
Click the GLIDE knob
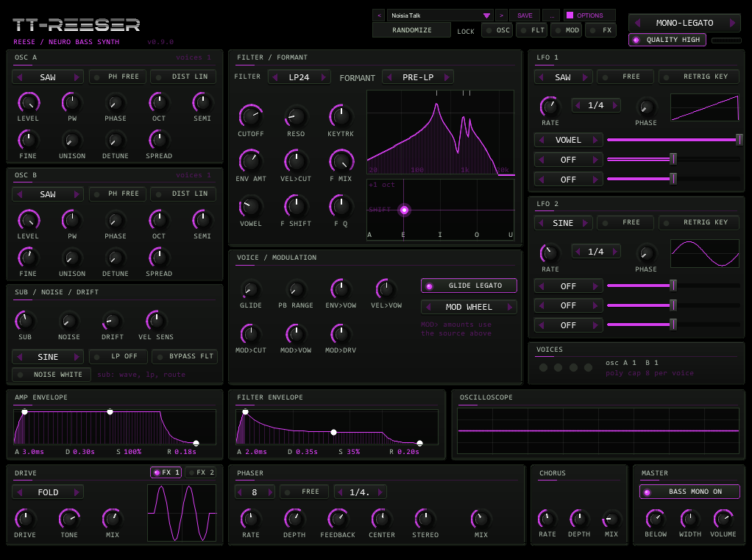tap(251, 289)
